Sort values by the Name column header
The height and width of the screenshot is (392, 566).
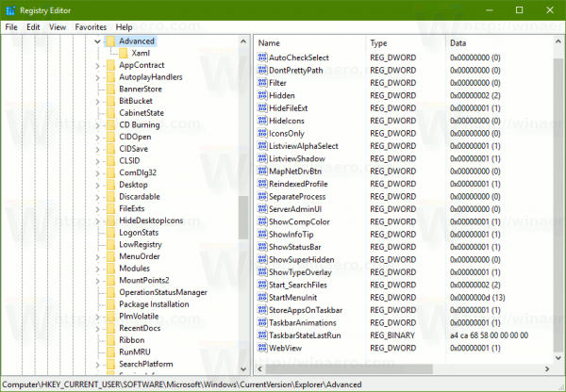(x=310, y=43)
